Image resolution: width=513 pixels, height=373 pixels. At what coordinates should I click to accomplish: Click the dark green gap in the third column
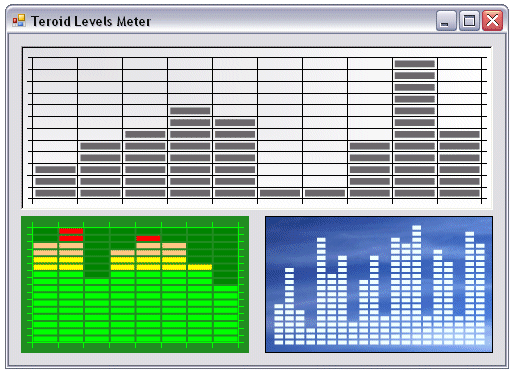[x=97, y=253]
